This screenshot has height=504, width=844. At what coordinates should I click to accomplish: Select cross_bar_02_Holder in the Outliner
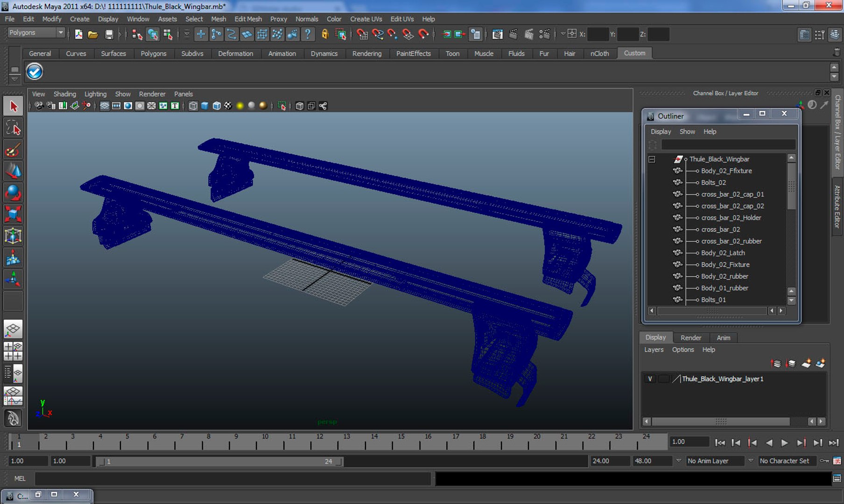pos(731,217)
